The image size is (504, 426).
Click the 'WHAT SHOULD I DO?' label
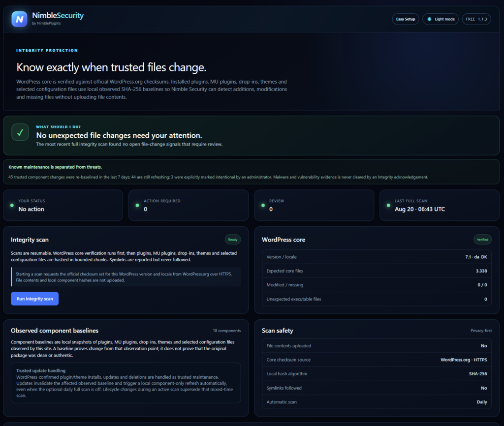(x=58, y=127)
